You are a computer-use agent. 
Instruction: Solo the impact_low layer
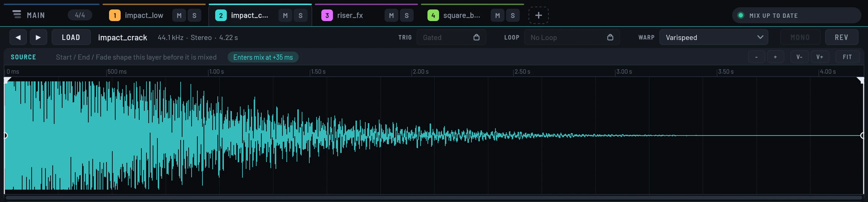[x=194, y=16]
